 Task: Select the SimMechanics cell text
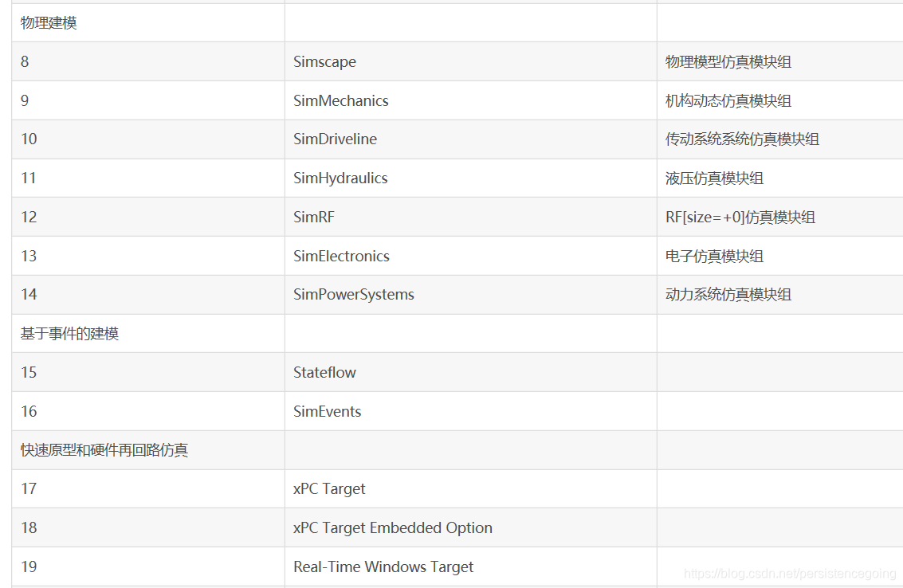click(341, 100)
